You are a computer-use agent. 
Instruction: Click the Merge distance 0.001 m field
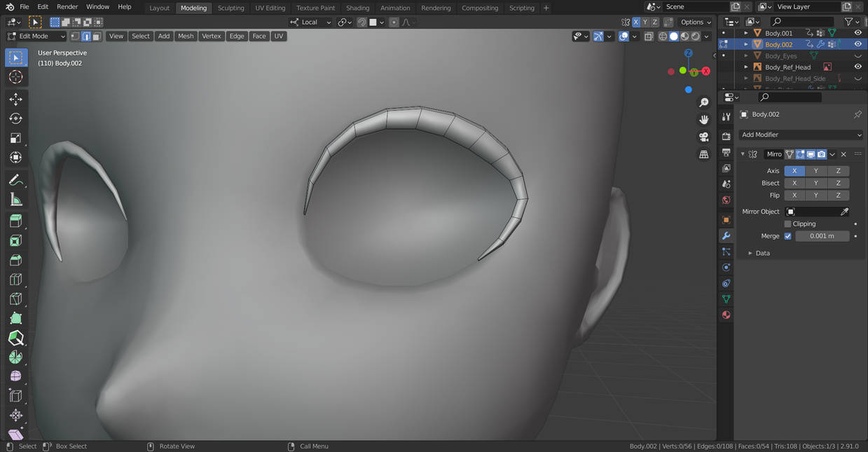coord(822,236)
